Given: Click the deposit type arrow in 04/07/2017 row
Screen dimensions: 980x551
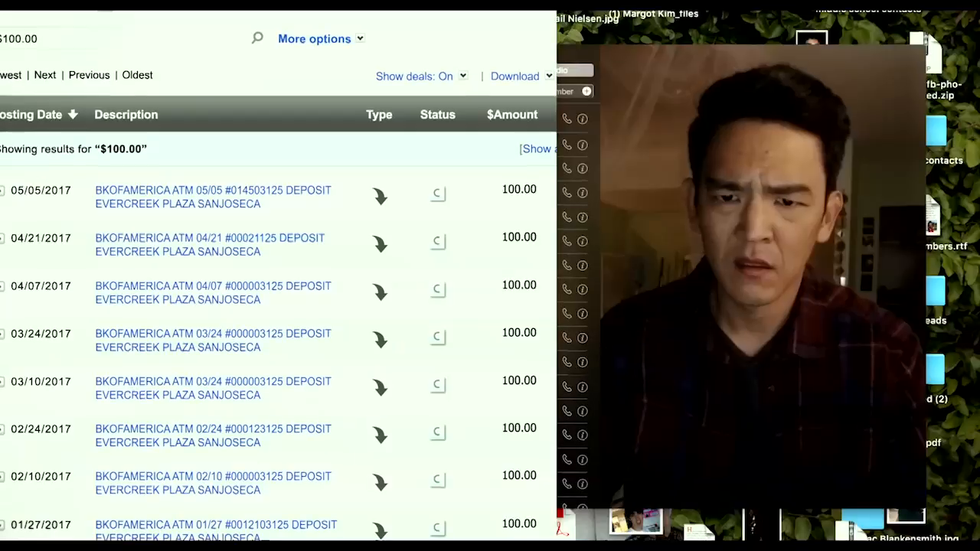Looking at the screenshot, I should (381, 292).
